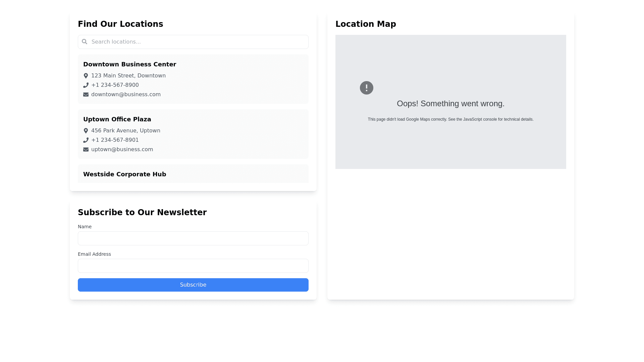Click the map error exclamation icon
Image resolution: width=644 pixels, height=362 pixels.
click(x=366, y=88)
